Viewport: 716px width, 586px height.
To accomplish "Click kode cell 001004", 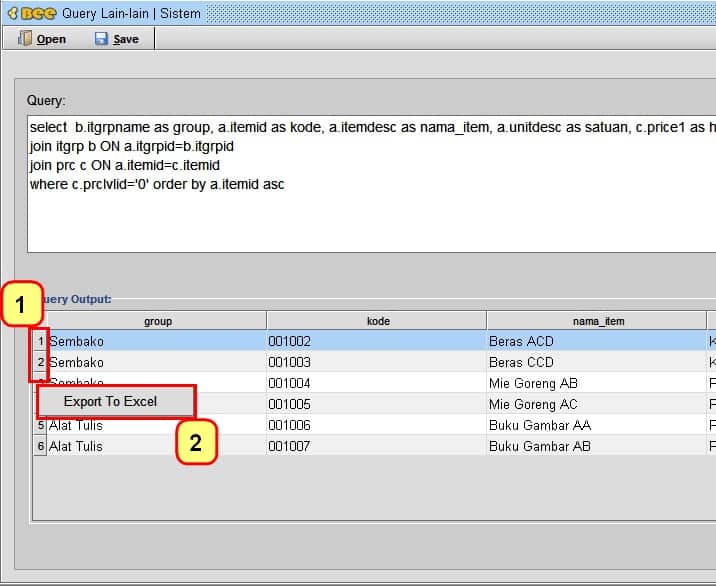I will [x=377, y=383].
